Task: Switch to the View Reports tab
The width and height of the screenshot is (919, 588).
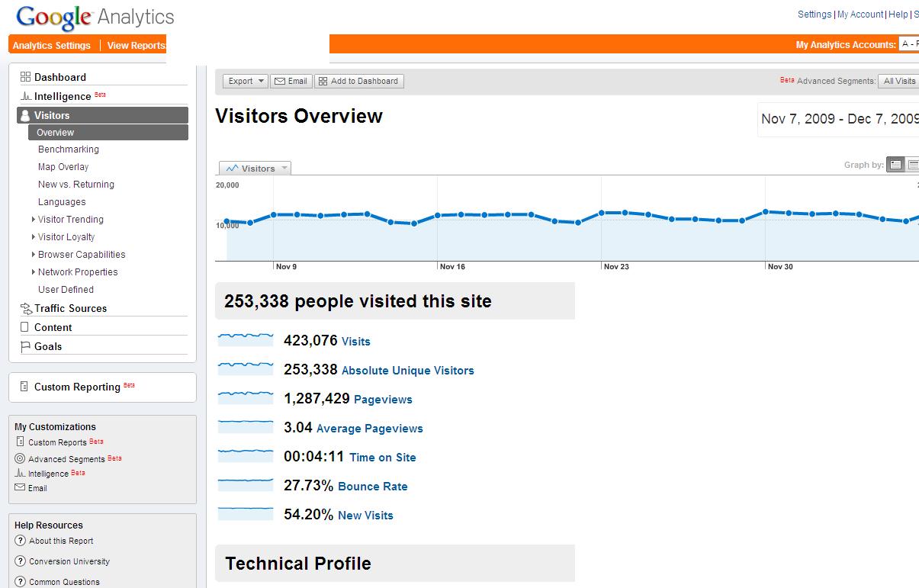Action: coord(136,45)
